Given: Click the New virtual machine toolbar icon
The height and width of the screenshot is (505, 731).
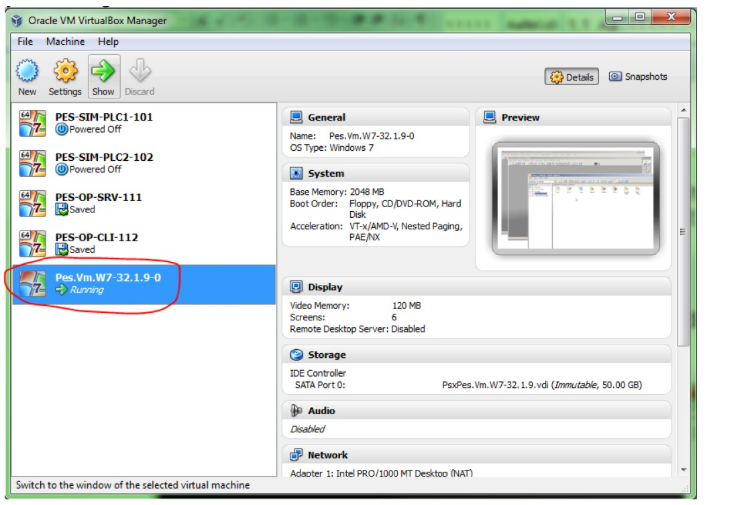Looking at the screenshot, I should 27,71.
